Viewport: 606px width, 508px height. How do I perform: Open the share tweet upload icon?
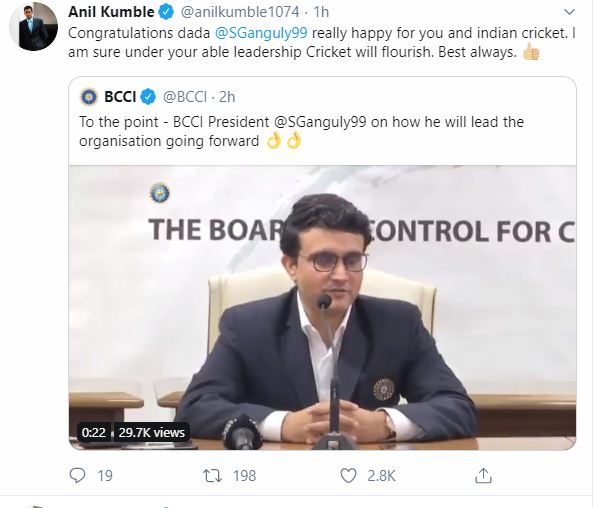pyautogui.click(x=483, y=476)
